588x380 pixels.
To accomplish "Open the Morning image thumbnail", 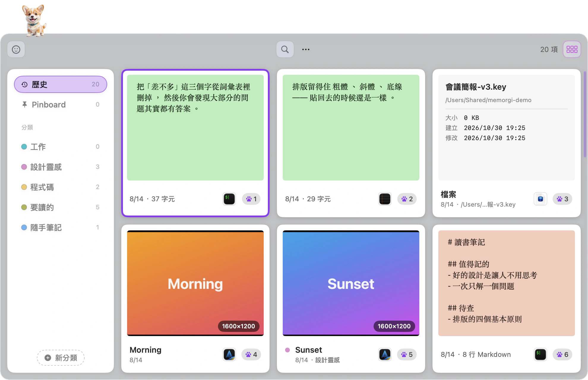I will [x=195, y=283].
